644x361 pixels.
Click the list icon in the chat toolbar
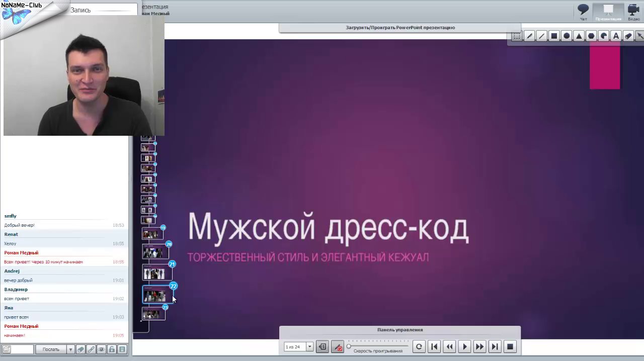pyautogui.click(x=122, y=349)
